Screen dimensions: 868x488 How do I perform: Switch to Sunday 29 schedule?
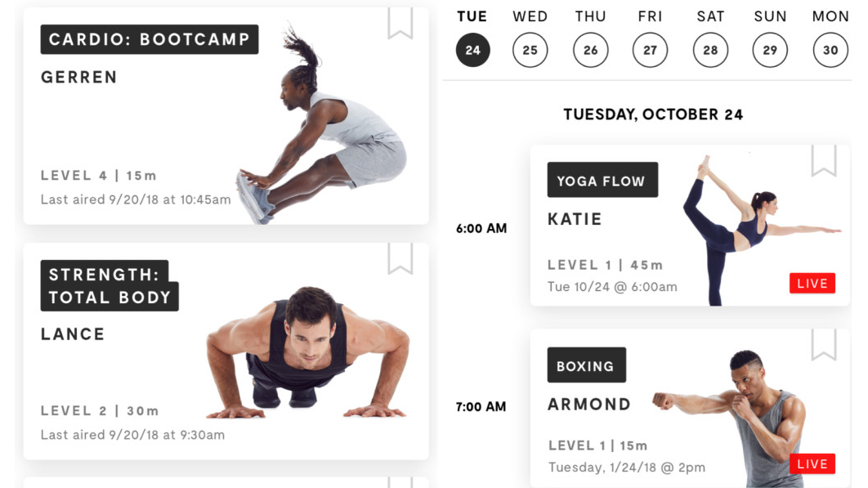point(770,50)
